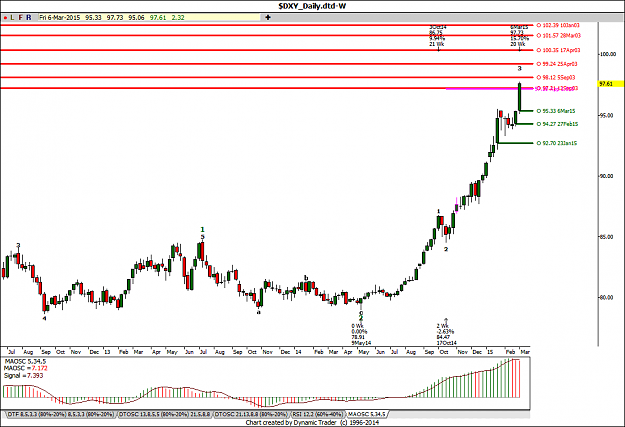
Task: Click wave label a below the Oct low
Action: point(258,312)
